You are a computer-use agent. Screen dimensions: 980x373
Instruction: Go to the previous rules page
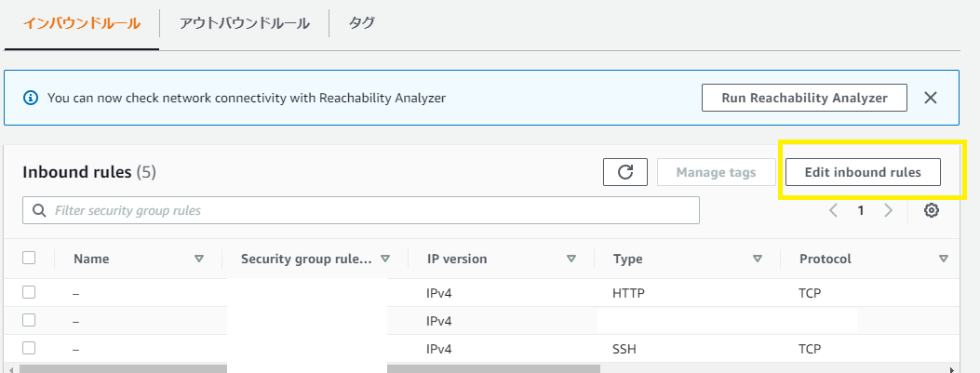tap(834, 210)
